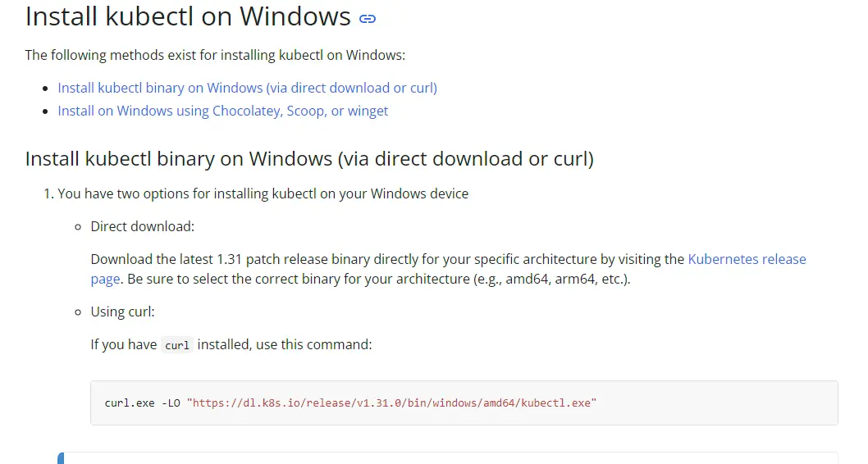Click the word 'page' in the release link
Screen dimensions: 868x464
[x=105, y=279]
